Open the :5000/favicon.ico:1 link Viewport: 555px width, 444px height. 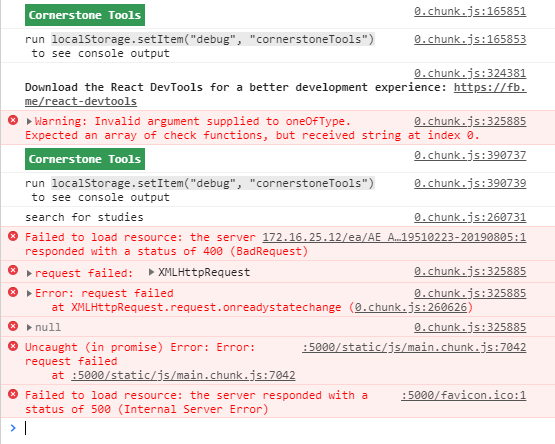[464, 395]
